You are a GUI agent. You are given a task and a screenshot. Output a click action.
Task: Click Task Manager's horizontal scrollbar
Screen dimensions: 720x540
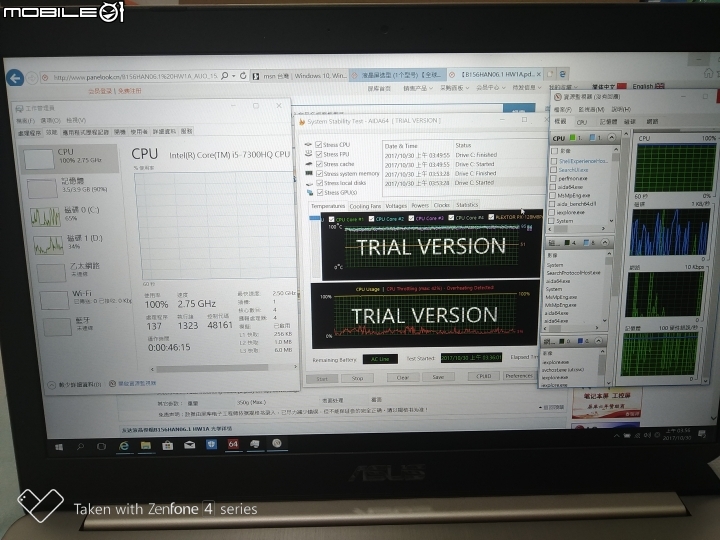(x=212, y=368)
